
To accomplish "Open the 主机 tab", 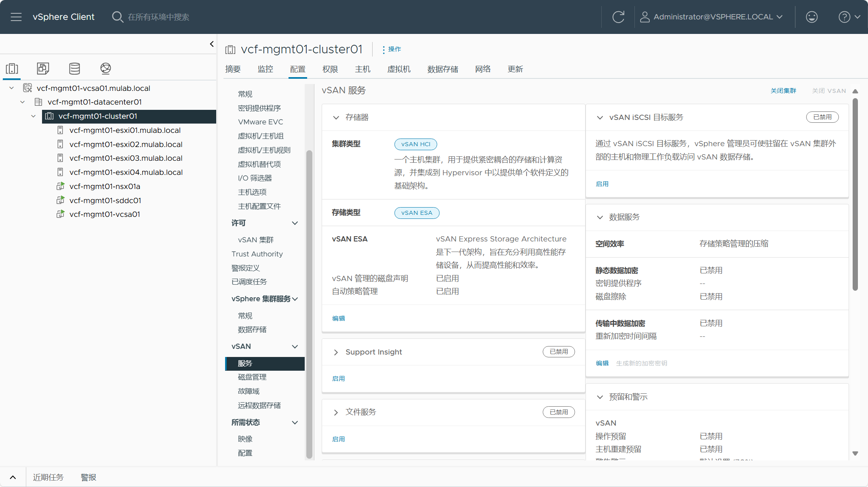I will (362, 69).
